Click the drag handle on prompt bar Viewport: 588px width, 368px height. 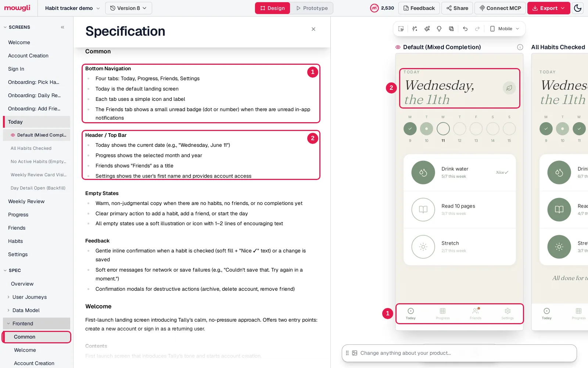click(x=347, y=353)
